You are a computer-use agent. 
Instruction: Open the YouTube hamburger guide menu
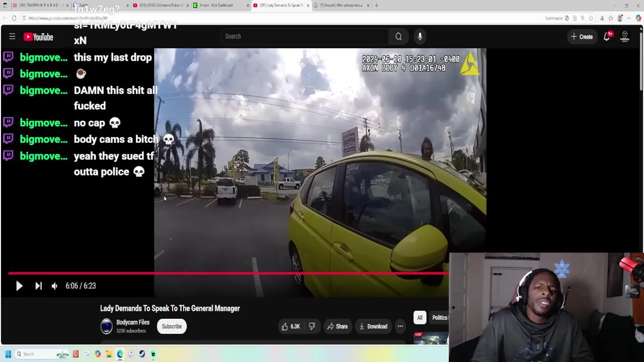[12, 37]
